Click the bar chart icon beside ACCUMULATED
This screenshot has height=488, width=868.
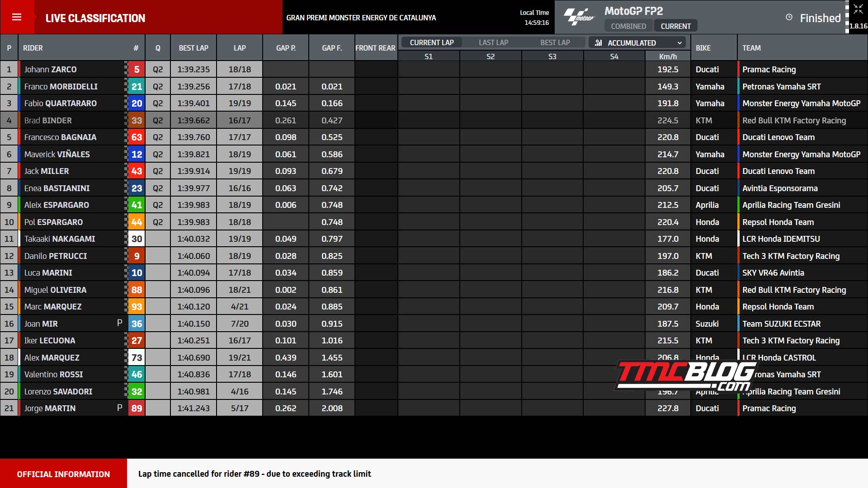coord(599,42)
